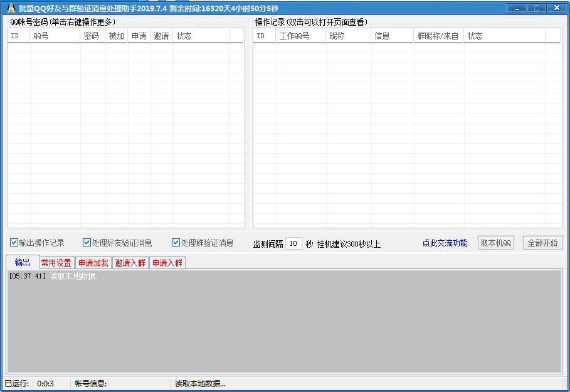
Task: Maximize the window
Action: tap(536, 8)
